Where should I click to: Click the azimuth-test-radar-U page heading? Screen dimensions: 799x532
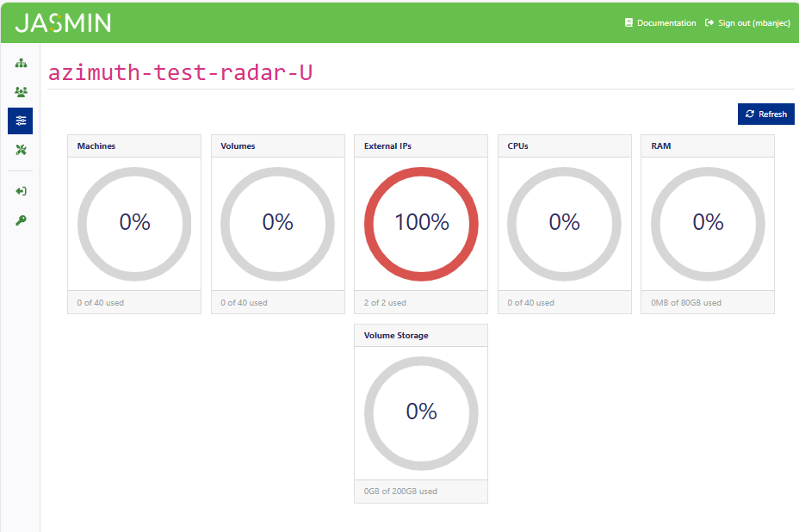[180, 72]
